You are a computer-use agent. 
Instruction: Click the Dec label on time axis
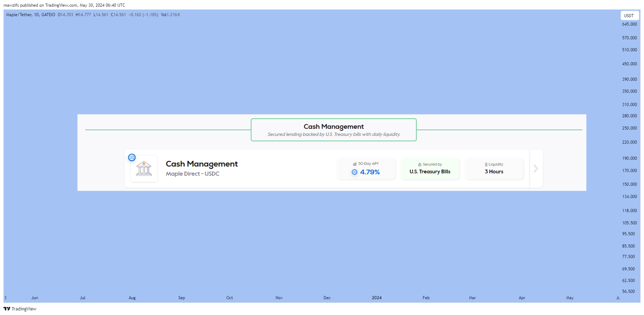pos(327,298)
